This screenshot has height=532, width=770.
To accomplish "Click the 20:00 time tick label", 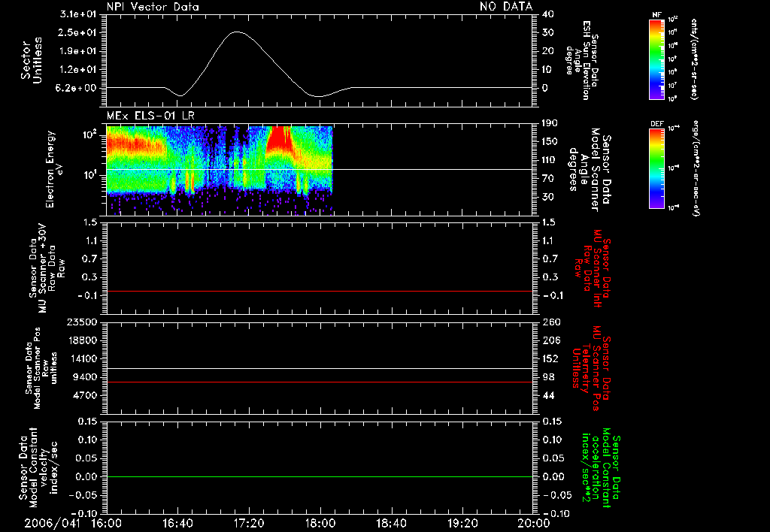I will coord(534,524).
